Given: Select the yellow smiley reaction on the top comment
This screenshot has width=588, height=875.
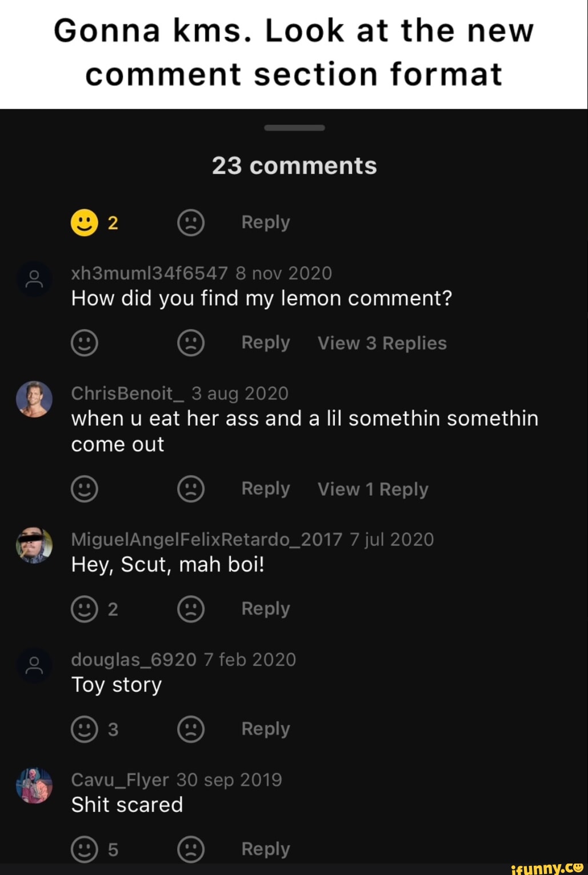Looking at the screenshot, I should 84,223.
